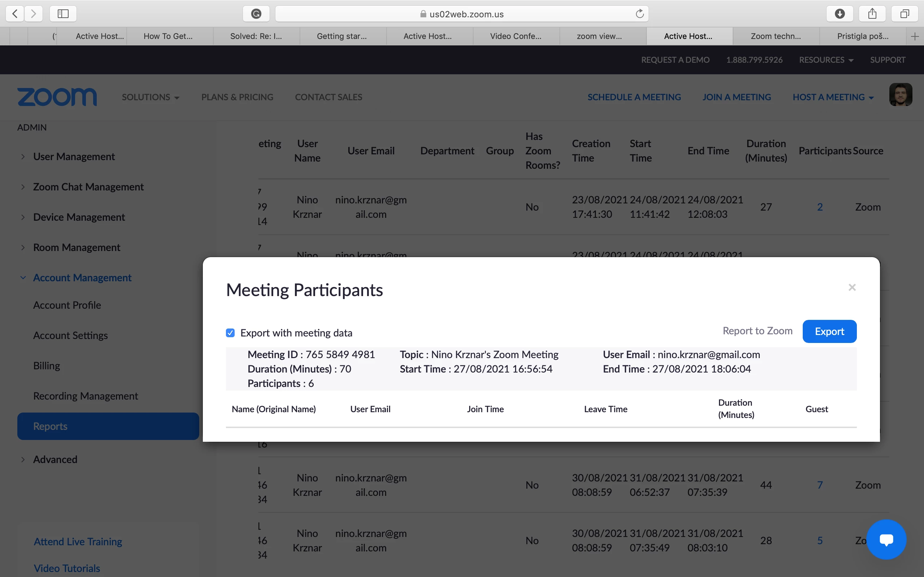The width and height of the screenshot is (924, 577).
Task: Click the Report to Zoom link
Action: (757, 331)
